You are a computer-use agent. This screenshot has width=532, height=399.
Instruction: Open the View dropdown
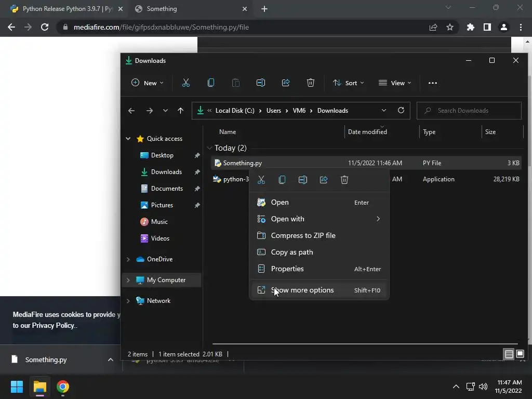pos(395,83)
